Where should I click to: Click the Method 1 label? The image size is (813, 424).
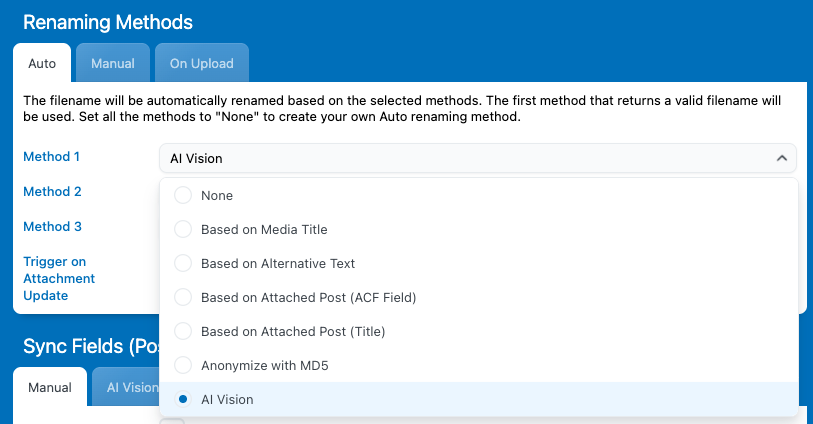point(52,157)
